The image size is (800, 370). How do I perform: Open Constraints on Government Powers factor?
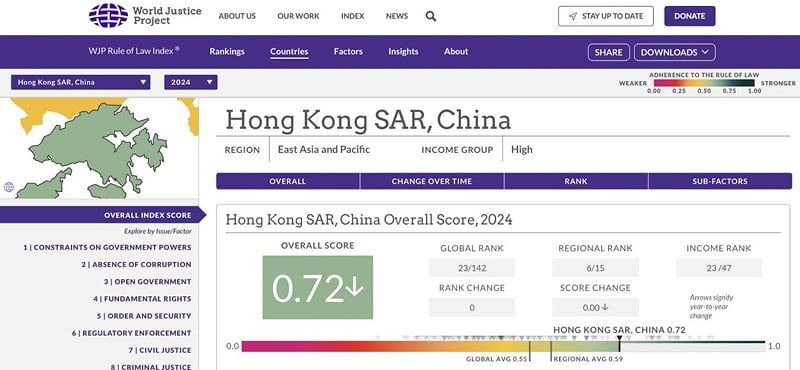(107, 248)
